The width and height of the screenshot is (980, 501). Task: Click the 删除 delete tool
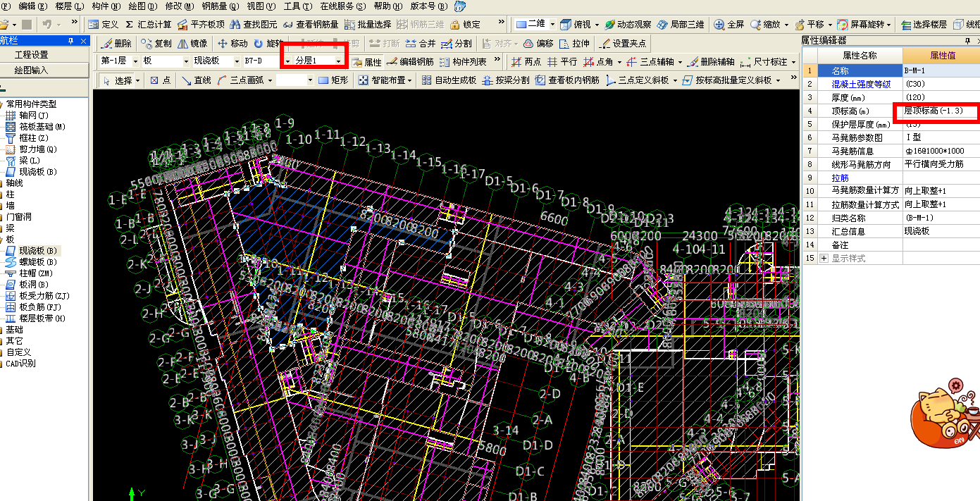tap(116, 43)
